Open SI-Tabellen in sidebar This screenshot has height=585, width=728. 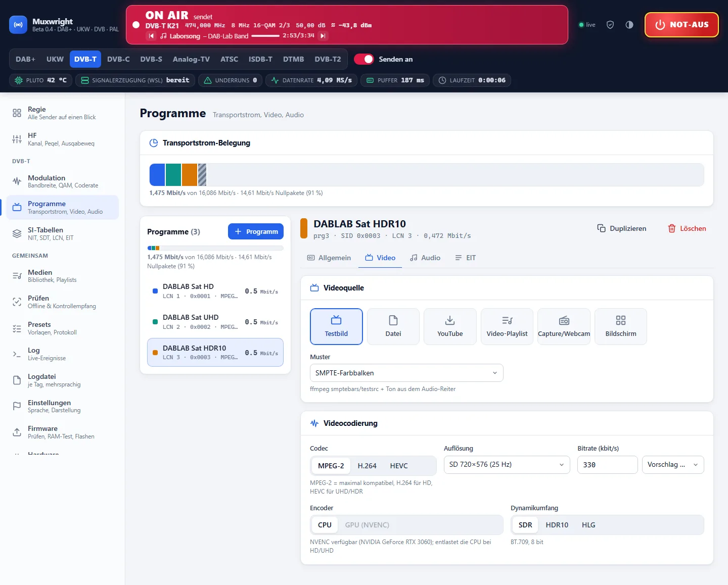[63, 233]
